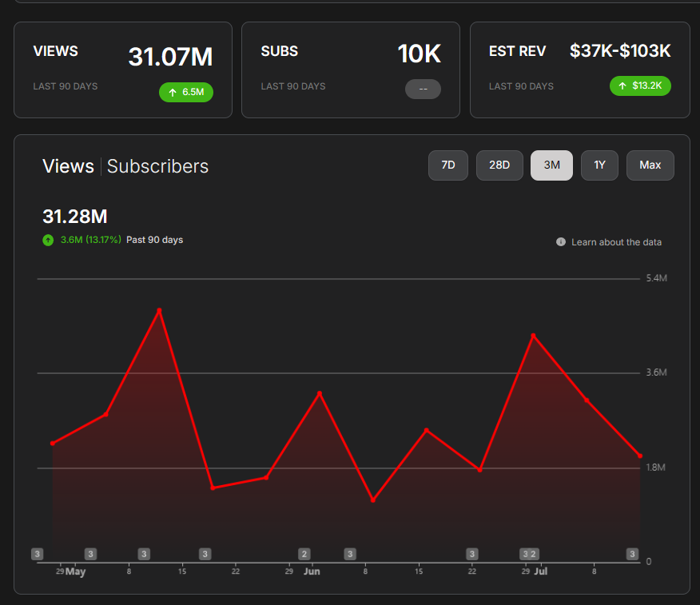The image size is (700, 605).
Task: Click the Jul label on the date axis
Action: tap(541, 571)
